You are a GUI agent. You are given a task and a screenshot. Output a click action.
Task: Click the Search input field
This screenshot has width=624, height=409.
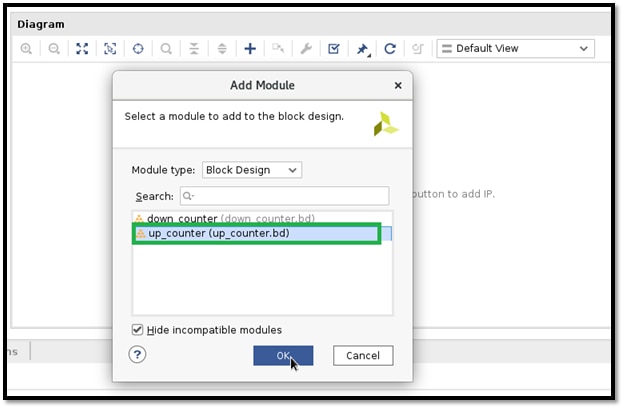[x=285, y=196]
